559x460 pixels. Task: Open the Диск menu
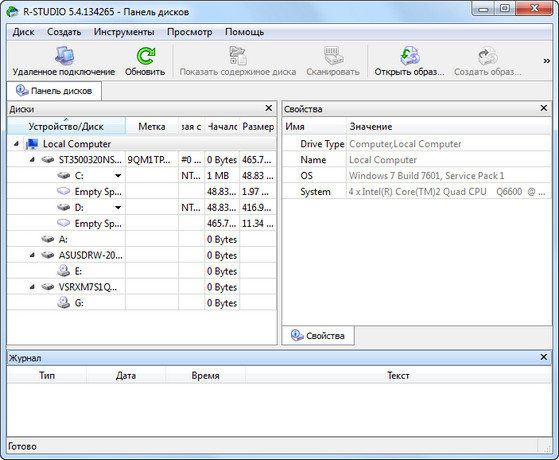click(24, 32)
